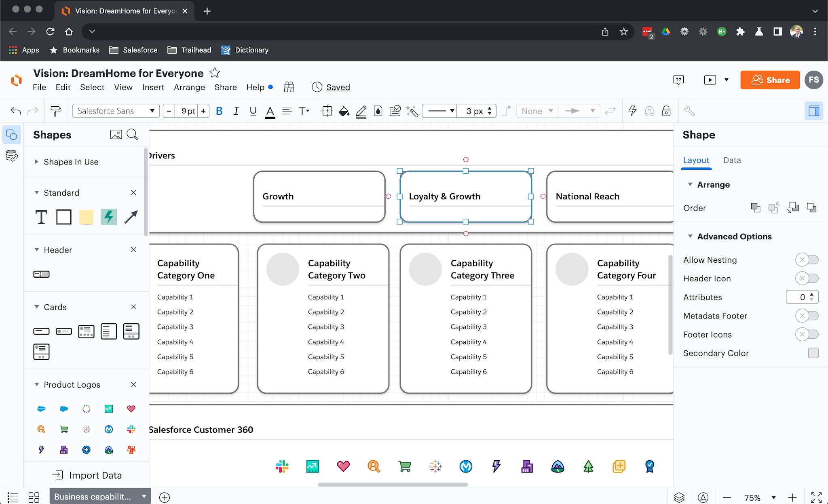Click the bring to front order icon
828x504 pixels.
[x=755, y=208]
